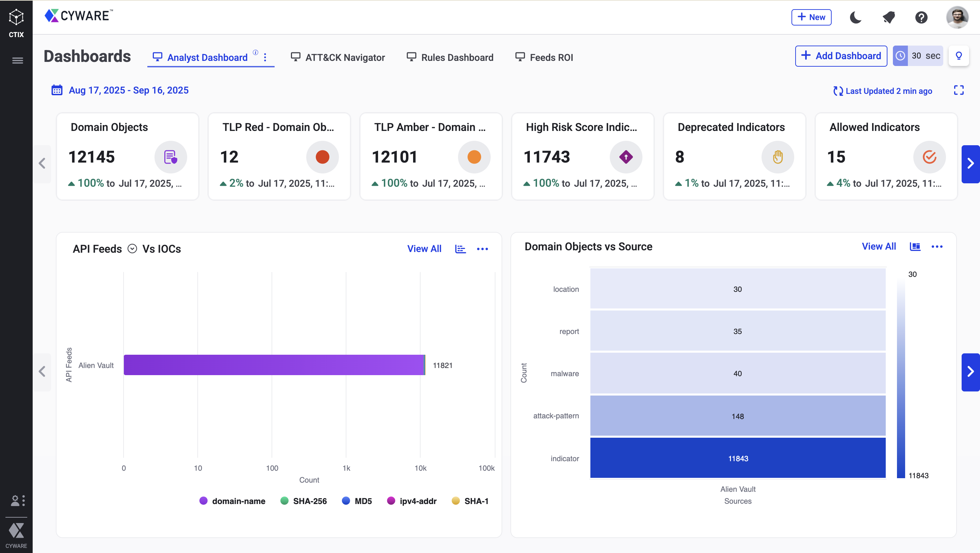Open the API Feeds dropdown selector

(x=132, y=249)
